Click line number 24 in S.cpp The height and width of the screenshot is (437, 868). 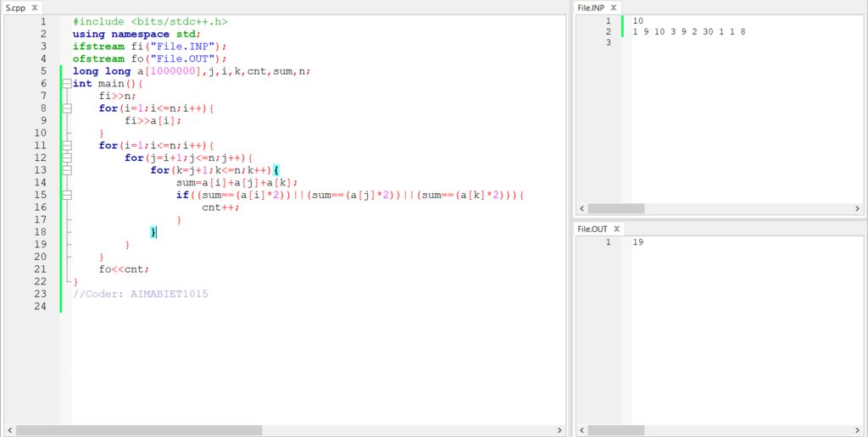click(41, 307)
